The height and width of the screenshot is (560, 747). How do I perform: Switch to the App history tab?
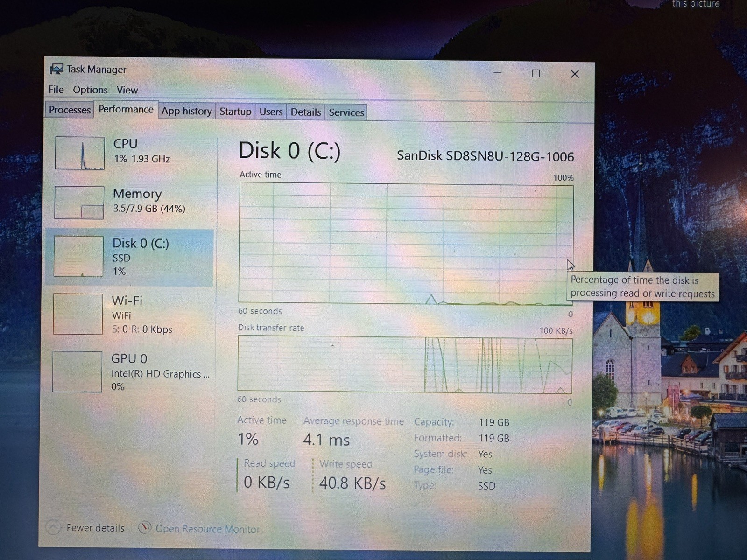pos(186,111)
